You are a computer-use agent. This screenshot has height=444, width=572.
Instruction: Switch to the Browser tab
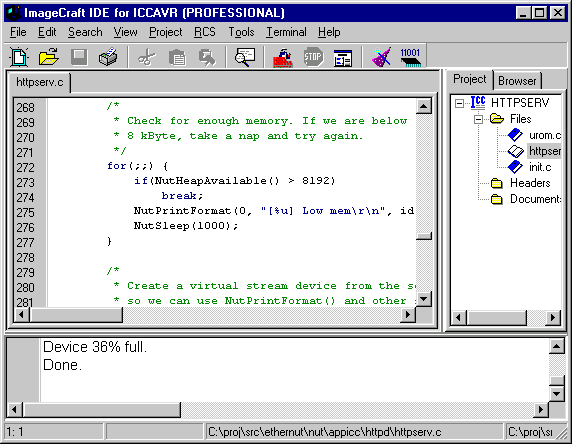pyautogui.click(x=517, y=81)
